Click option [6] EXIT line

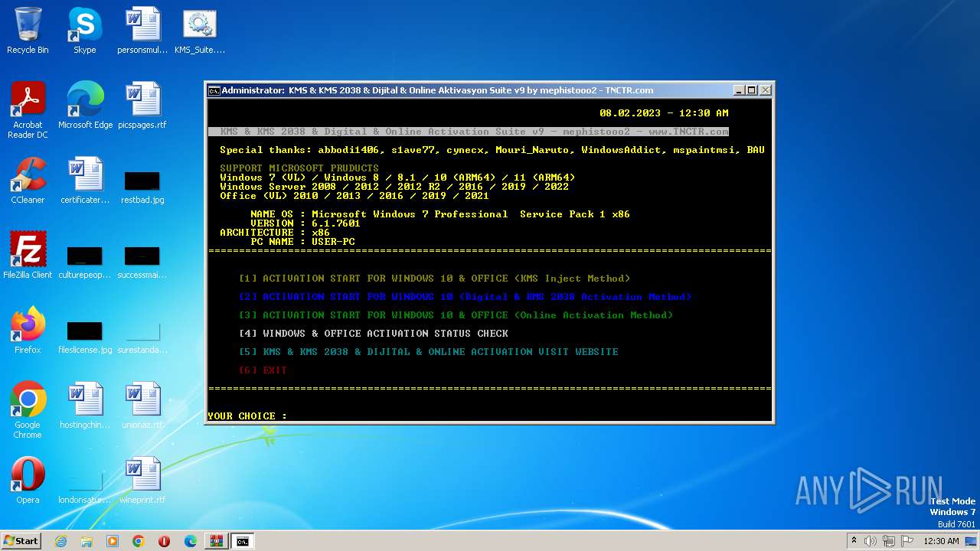click(x=263, y=370)
